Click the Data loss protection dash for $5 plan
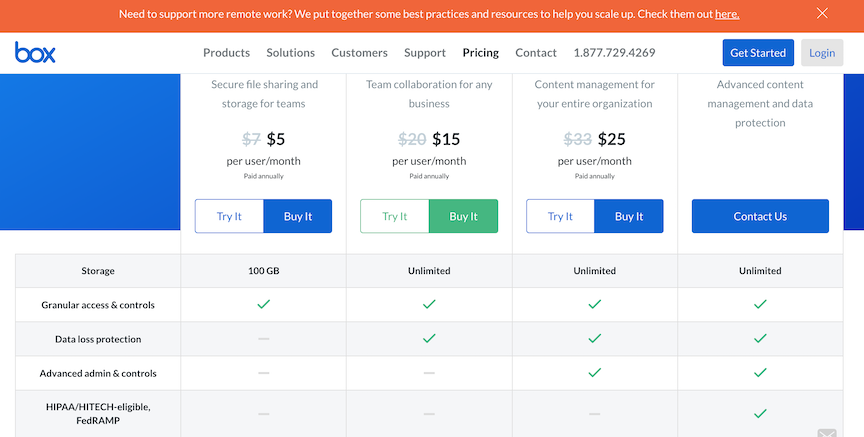Viewport: 864px width, 437px height. click(x=263, y=338)
